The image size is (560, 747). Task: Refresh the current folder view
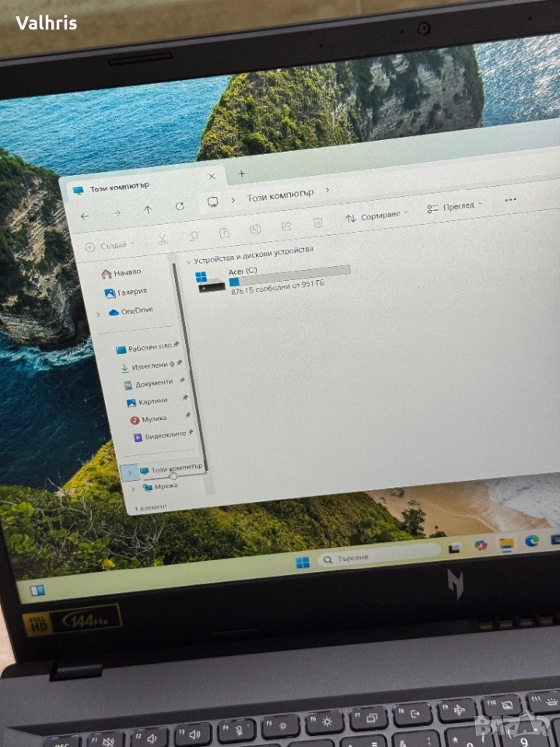point(180,207)
